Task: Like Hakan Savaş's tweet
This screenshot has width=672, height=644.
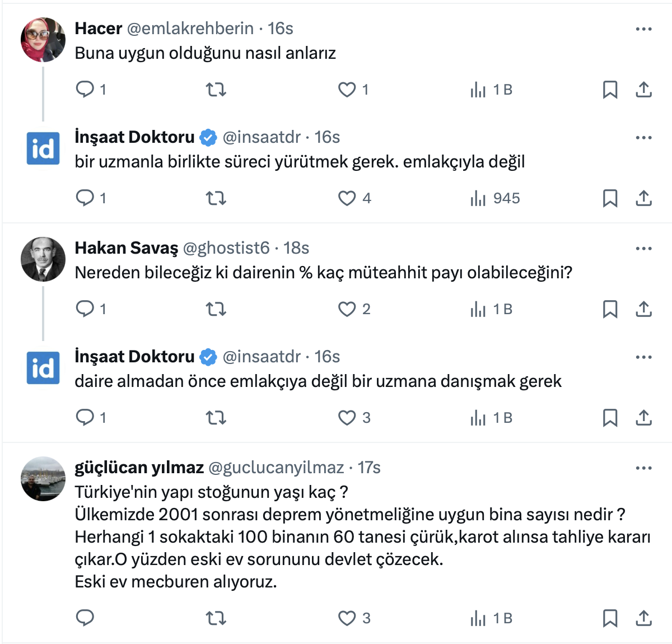Action: tap(347, 309)
